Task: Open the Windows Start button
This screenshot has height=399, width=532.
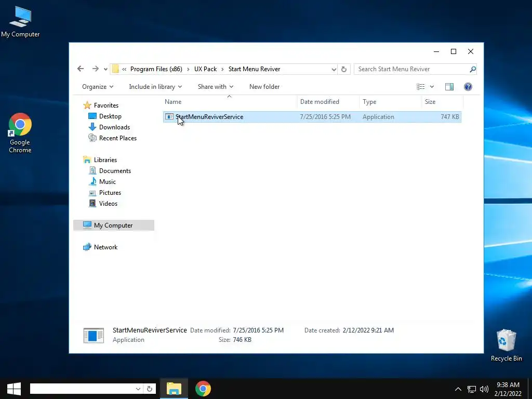Action: click(14, 389)
